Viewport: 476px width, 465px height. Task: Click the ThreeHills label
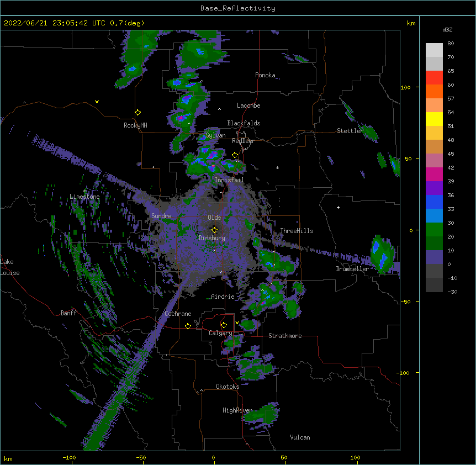(297, 231)
